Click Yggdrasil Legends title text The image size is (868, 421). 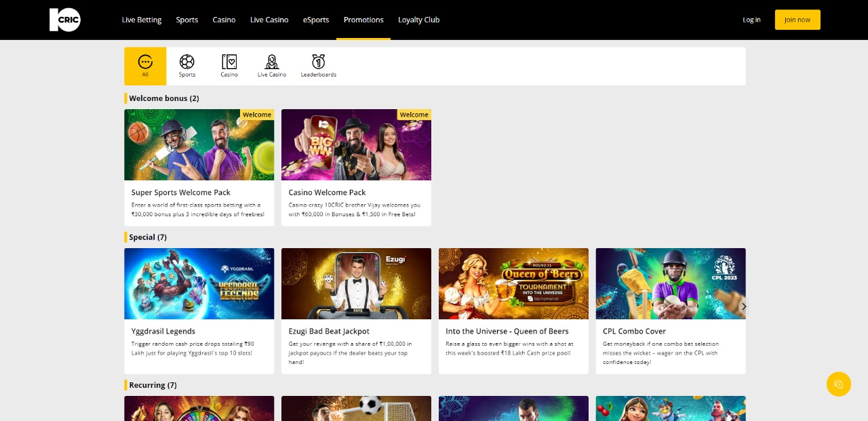tap(163, 332)
